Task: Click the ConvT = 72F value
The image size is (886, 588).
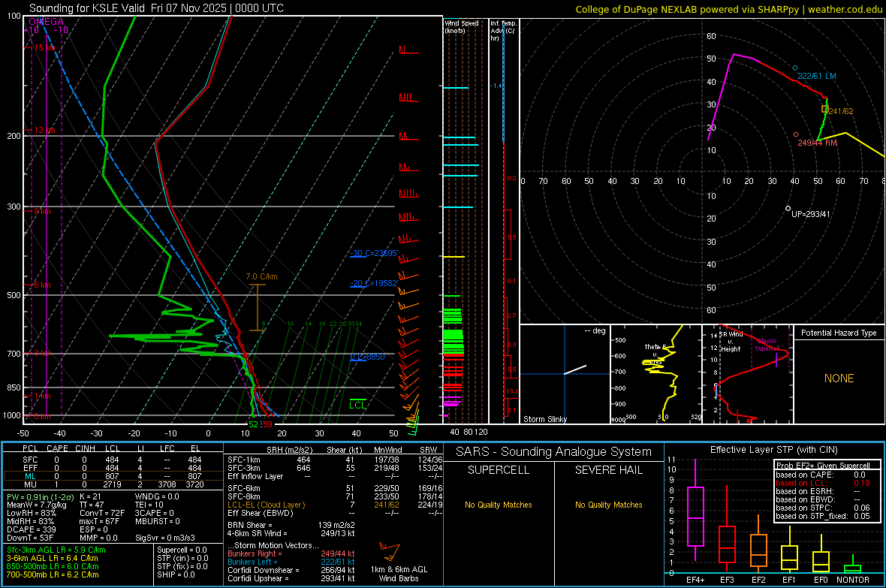Action: click(102, 513)
